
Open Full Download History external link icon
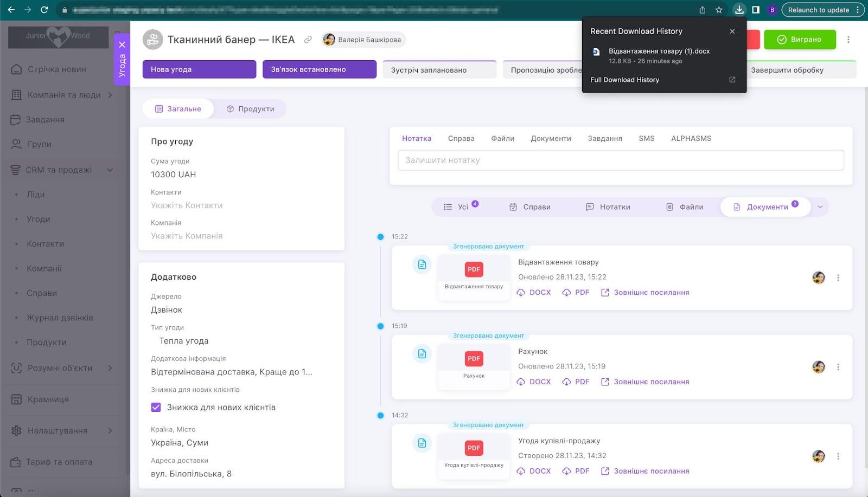tap(732, 80)
